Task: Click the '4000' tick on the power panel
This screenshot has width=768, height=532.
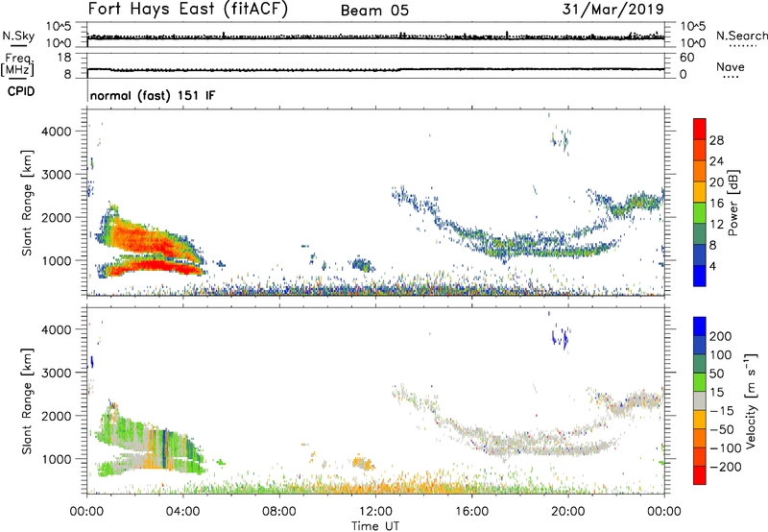Action: coord(56,132)
